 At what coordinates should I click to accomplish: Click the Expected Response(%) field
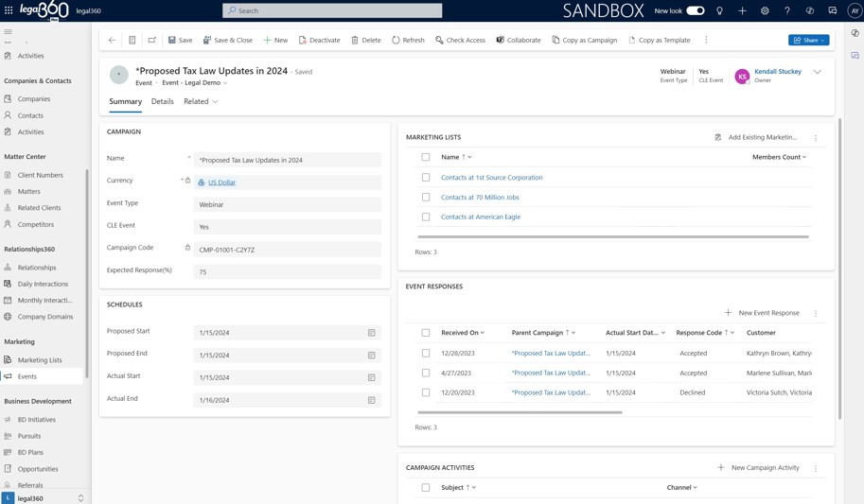(x=287, y=272)
